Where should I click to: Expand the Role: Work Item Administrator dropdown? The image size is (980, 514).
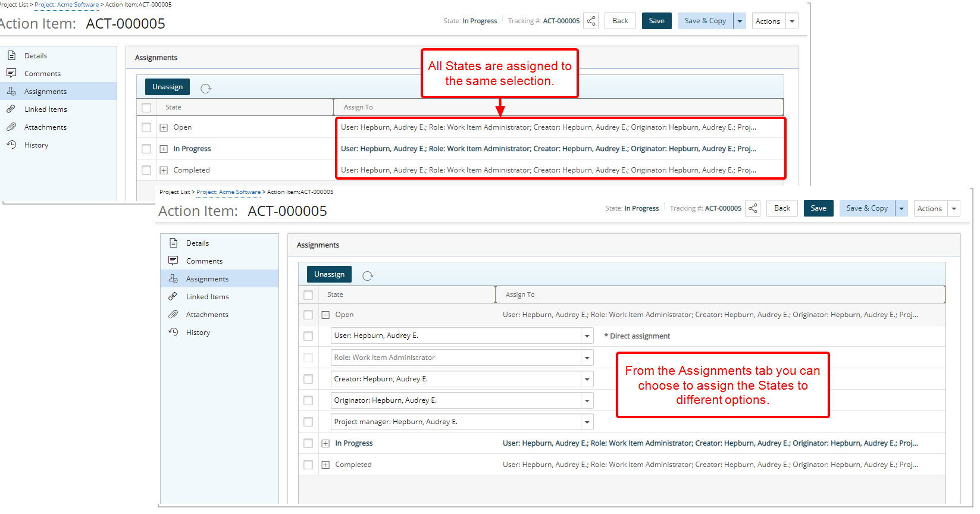click(x=587, y=358)
